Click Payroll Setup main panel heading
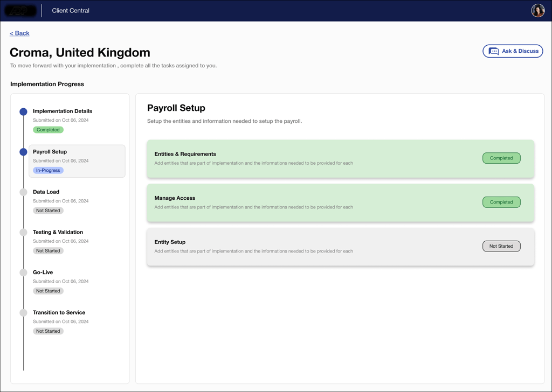This screenshot has width=552, height=392. click(176, 108)
